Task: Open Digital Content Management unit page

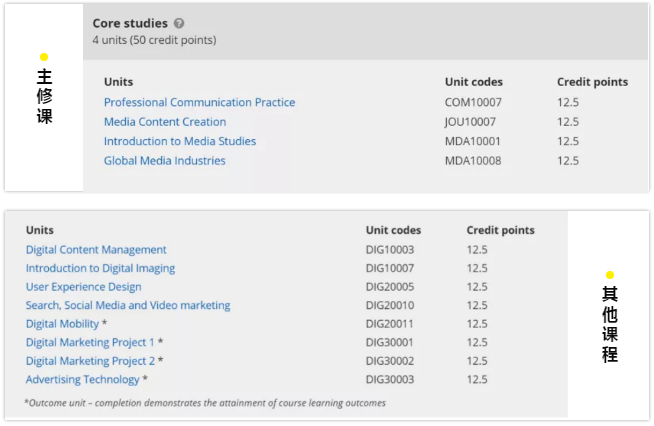Action: [x=96, y=250]
